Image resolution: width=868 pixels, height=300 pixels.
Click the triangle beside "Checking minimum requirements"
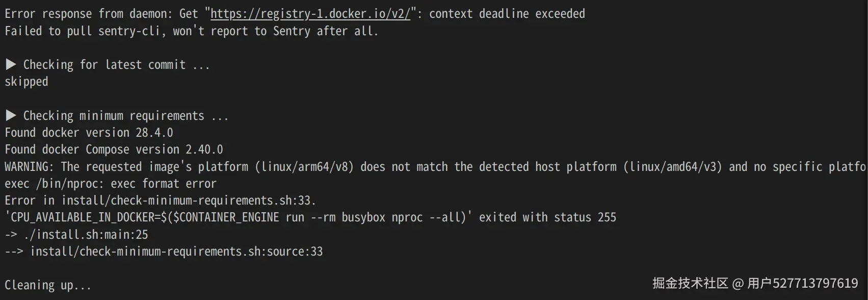click(x=11, y=115)
